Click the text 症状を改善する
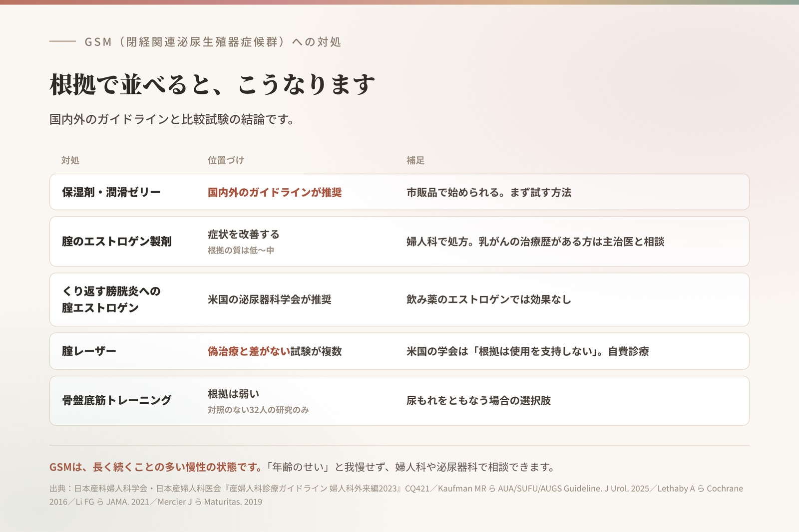799x532 pixels. (244, 234)
